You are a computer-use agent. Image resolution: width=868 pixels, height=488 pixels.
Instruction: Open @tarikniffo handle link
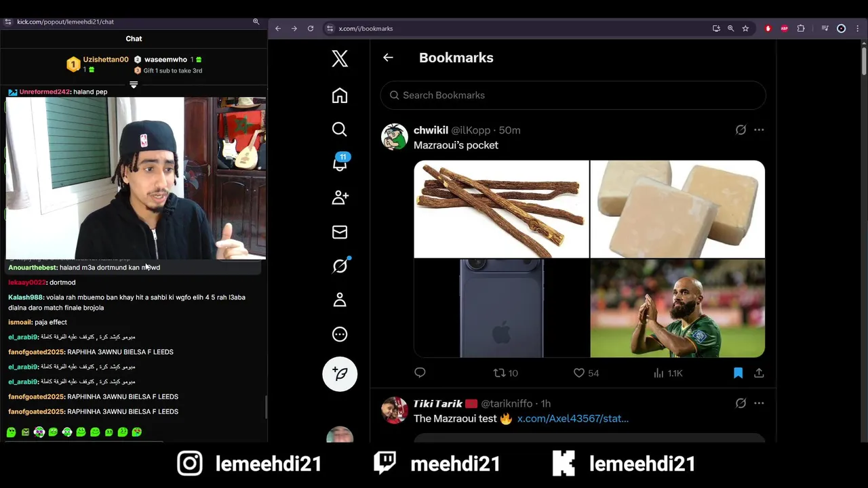pos(507,403)
